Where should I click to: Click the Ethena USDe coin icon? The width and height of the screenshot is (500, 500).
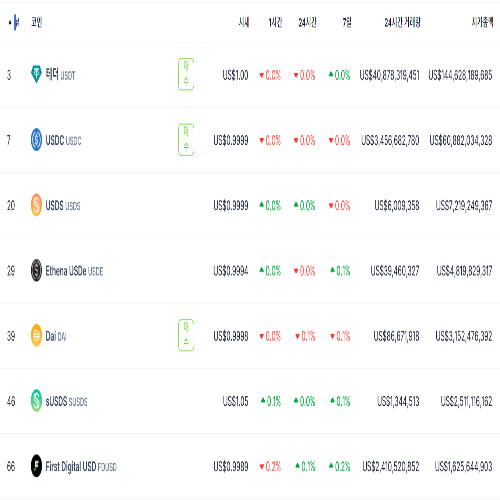click(36, 270)
